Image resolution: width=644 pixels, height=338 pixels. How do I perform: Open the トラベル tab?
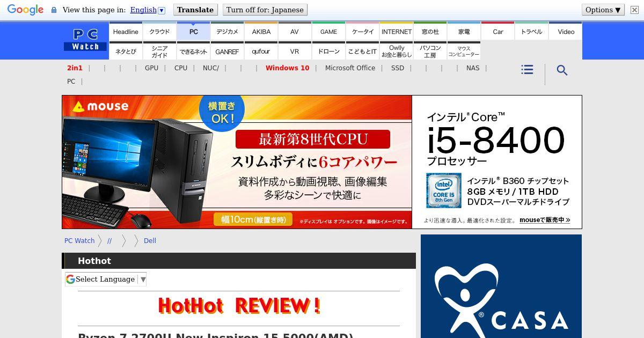pyautogui.click(x=531, y=31)
